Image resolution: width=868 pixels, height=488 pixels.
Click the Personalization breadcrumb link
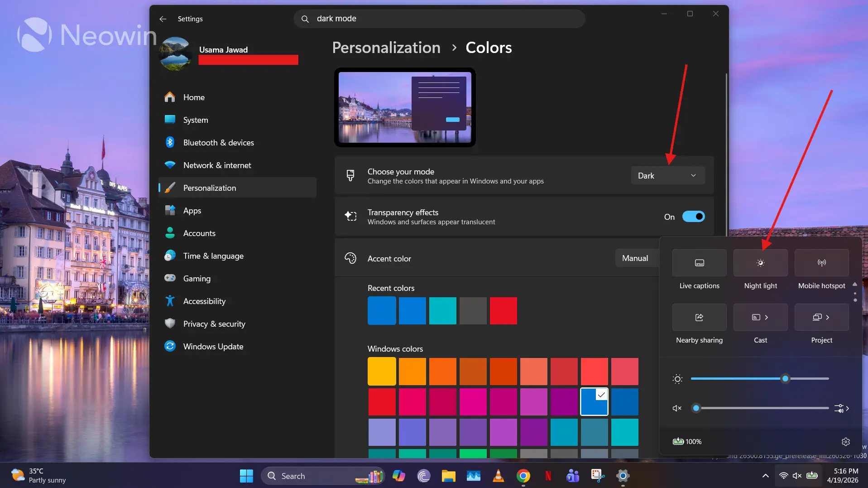tap(386, 48)
